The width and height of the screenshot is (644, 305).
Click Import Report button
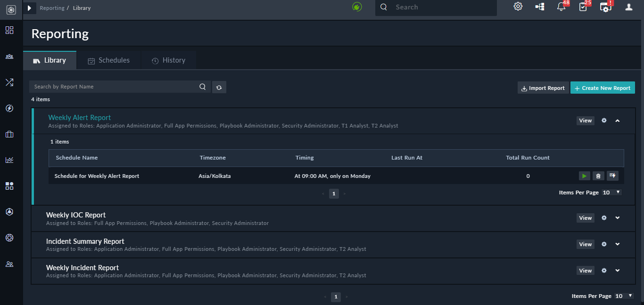[543, 88]
